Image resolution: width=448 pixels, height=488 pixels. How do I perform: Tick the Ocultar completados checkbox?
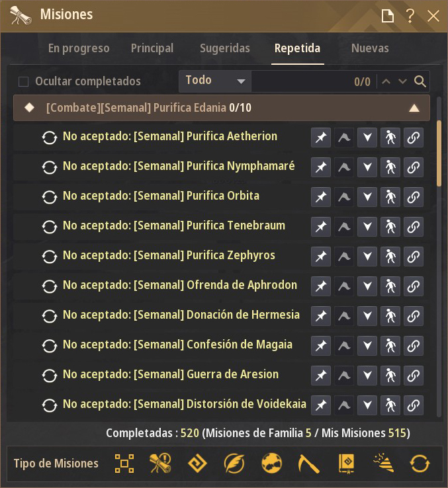pyautogui.click(x=23, y=82)
